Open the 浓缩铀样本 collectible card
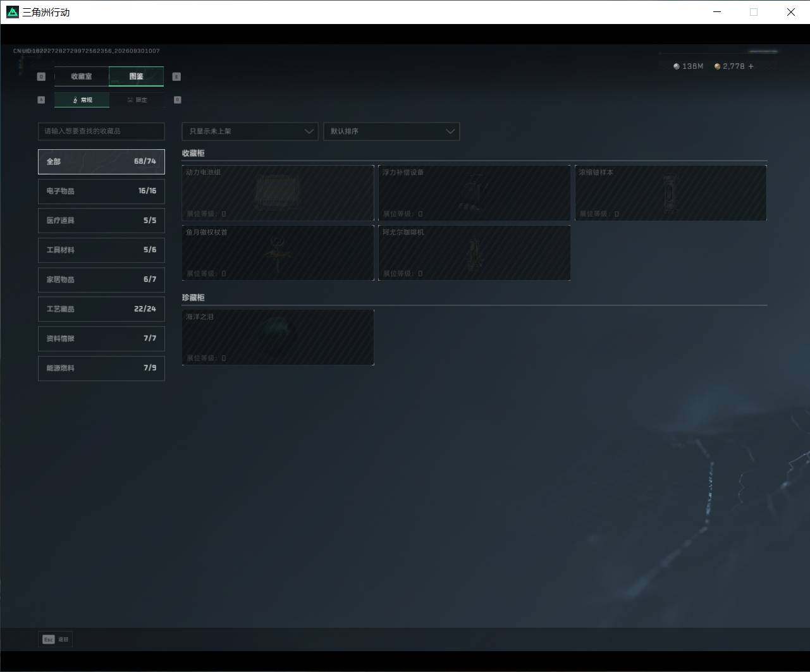 click(x=671, y=193)
